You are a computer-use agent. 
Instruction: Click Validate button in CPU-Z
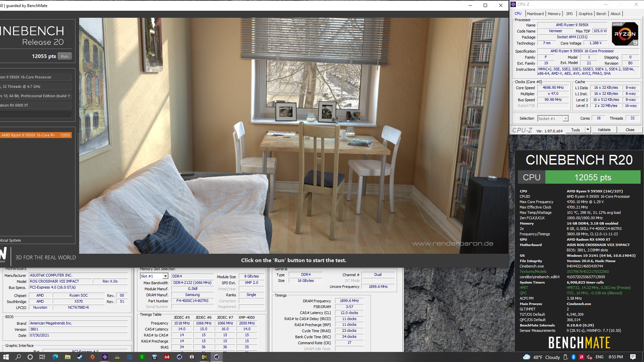coord(604,130)
